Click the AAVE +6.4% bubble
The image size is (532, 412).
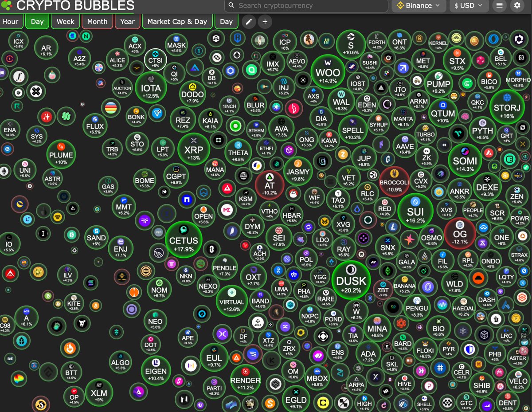pyautogui.click(x=405, y=146)
